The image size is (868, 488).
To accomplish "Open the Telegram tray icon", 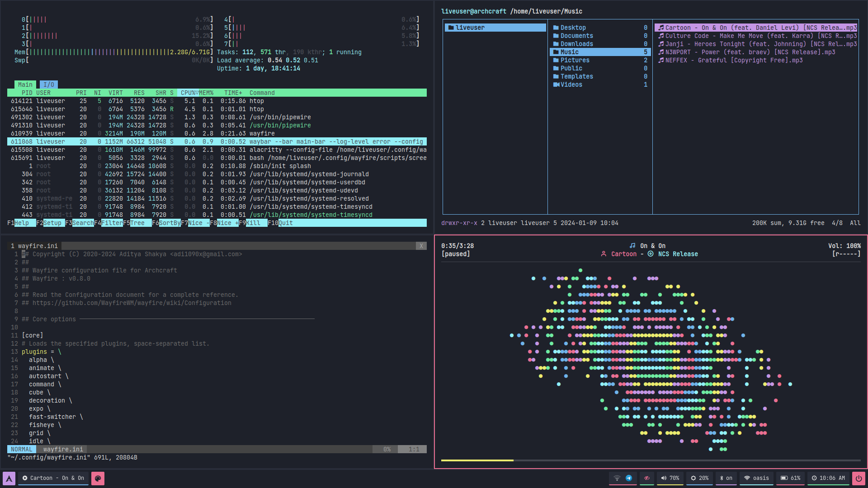I will 629,478.
